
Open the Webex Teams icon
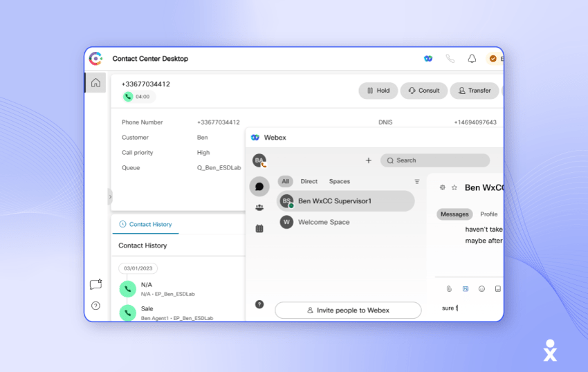point(259,207)
